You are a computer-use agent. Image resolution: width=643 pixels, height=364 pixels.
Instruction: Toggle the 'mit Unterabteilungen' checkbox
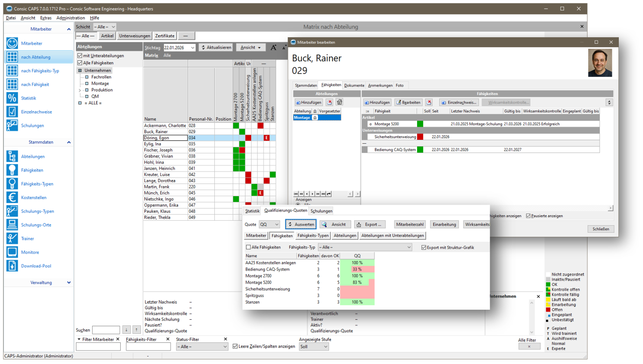79,56
